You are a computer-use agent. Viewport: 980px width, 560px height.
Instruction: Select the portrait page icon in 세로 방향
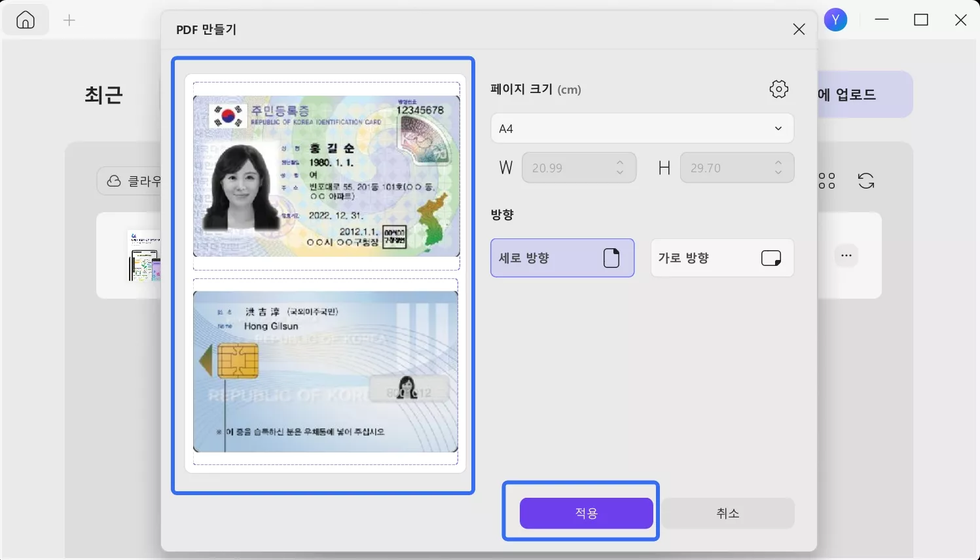611,258
